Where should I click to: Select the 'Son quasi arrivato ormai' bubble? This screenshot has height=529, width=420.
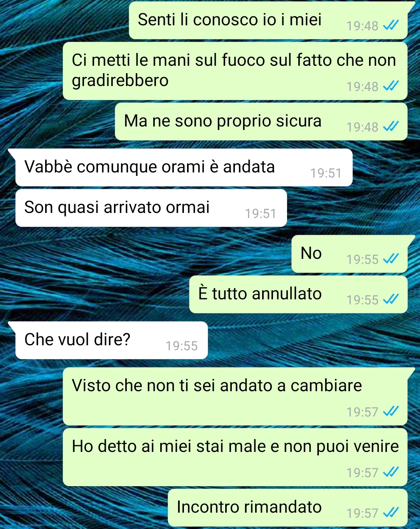click(151, 208)
